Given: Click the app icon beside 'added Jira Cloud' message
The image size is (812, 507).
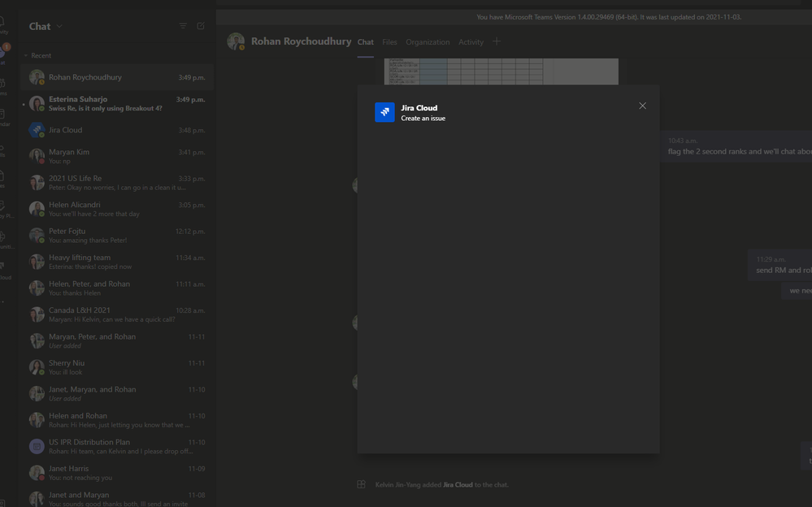Looking at the screenshot, I should tap(362, 485).
